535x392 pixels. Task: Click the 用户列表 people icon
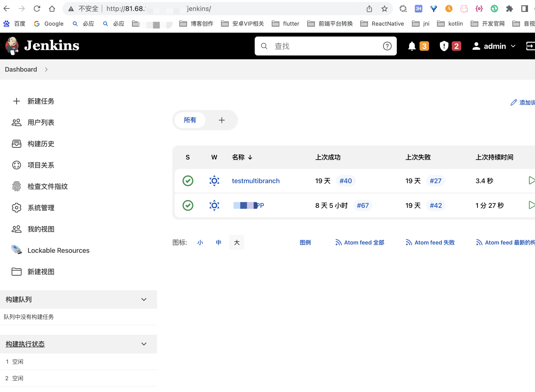point(16,122)
